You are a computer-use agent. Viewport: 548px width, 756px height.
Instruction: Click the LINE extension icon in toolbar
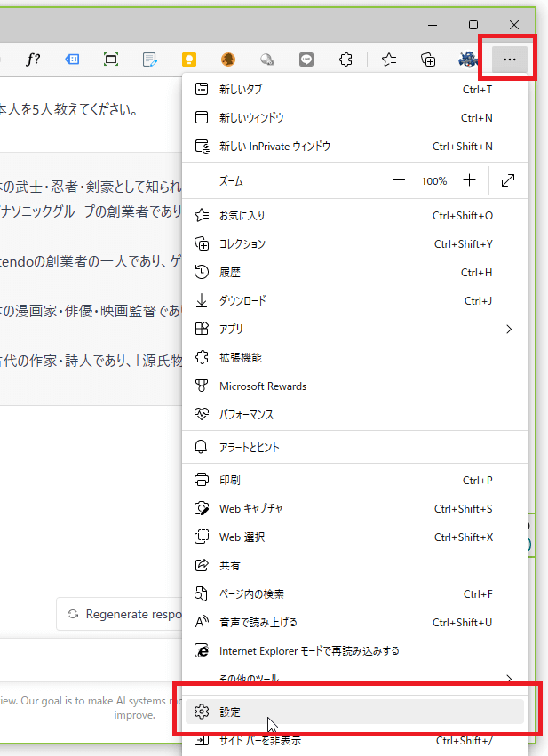pos(307,60)
